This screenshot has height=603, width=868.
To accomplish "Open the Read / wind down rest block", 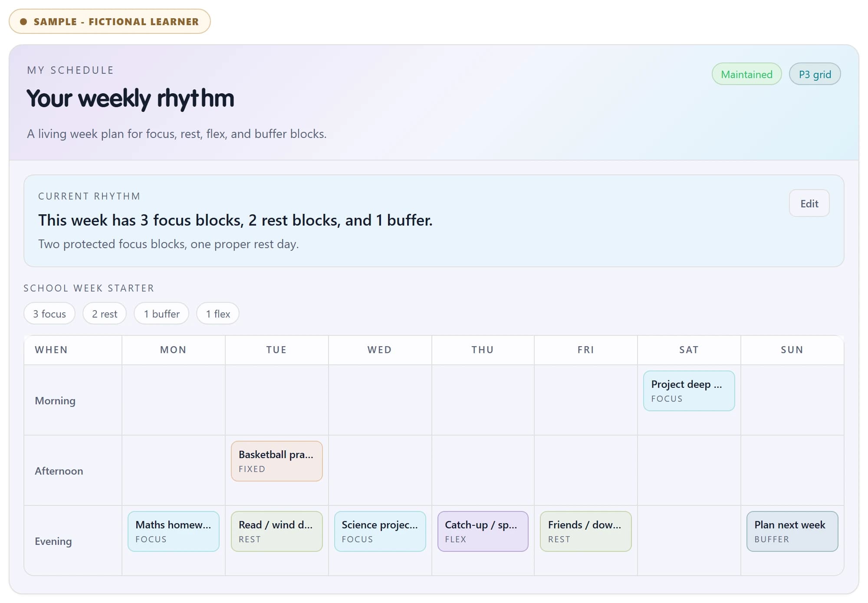I will (x=276, y=531).
